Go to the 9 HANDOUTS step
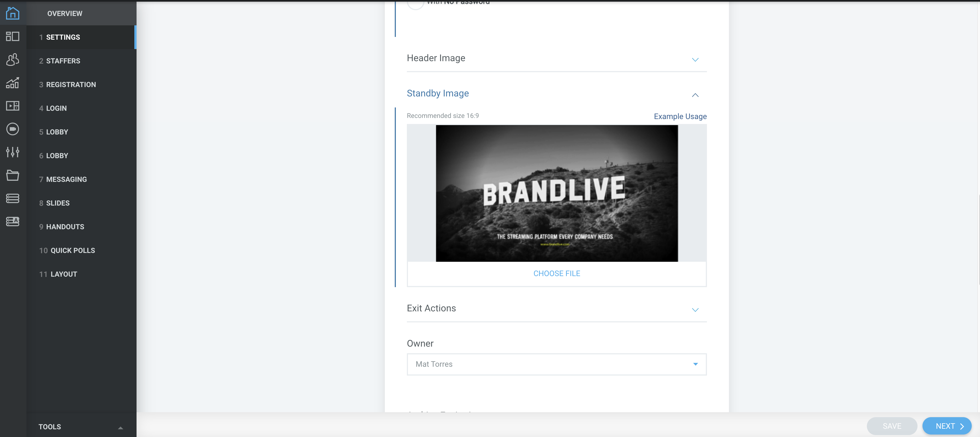The image size is (980, 437). coord(81,227)
